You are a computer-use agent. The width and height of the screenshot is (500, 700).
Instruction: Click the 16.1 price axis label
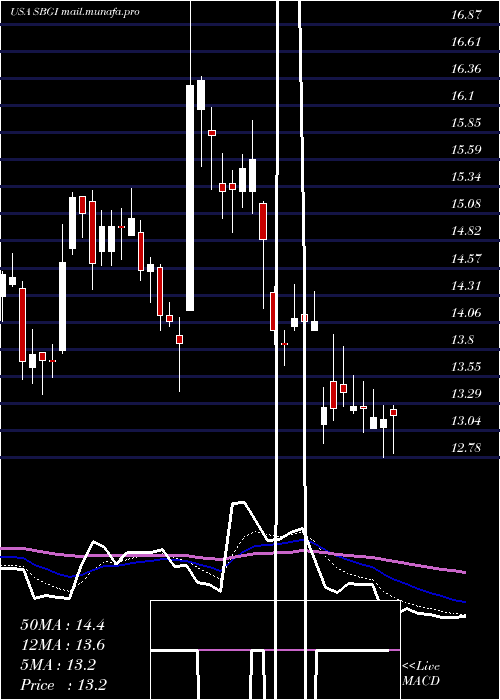(x=462, y=96)
